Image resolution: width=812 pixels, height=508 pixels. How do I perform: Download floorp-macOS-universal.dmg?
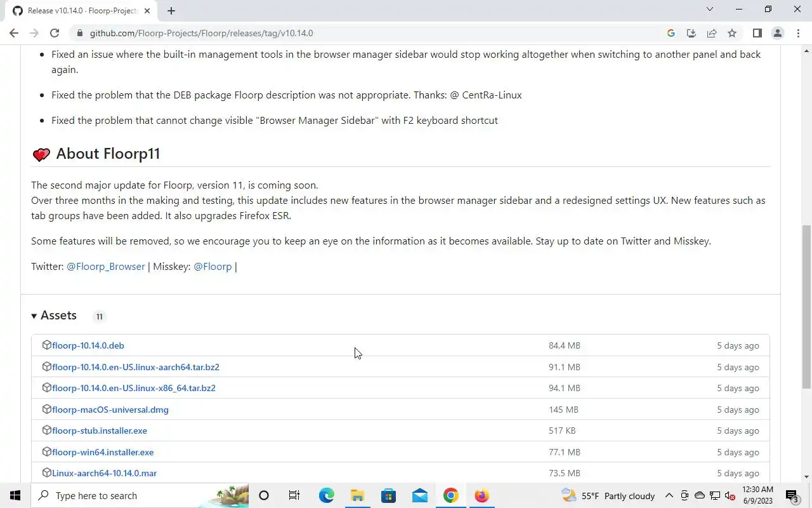point(110,410)
